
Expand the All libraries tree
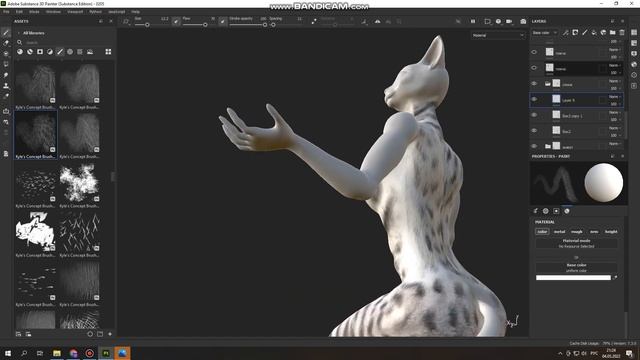(18, 33)
